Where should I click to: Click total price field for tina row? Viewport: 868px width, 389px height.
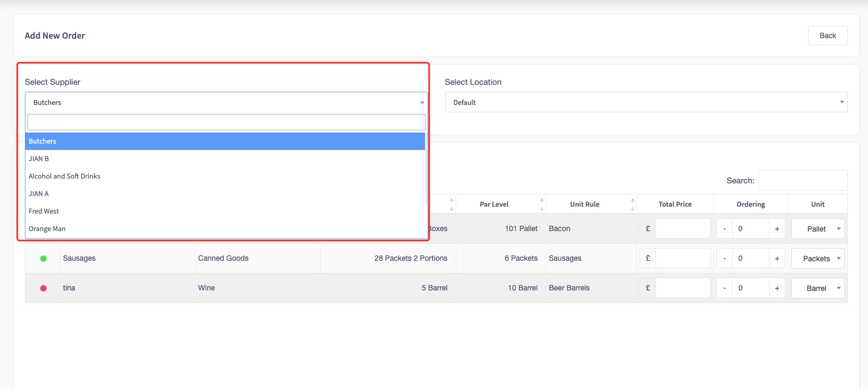[x=683, y=288]
